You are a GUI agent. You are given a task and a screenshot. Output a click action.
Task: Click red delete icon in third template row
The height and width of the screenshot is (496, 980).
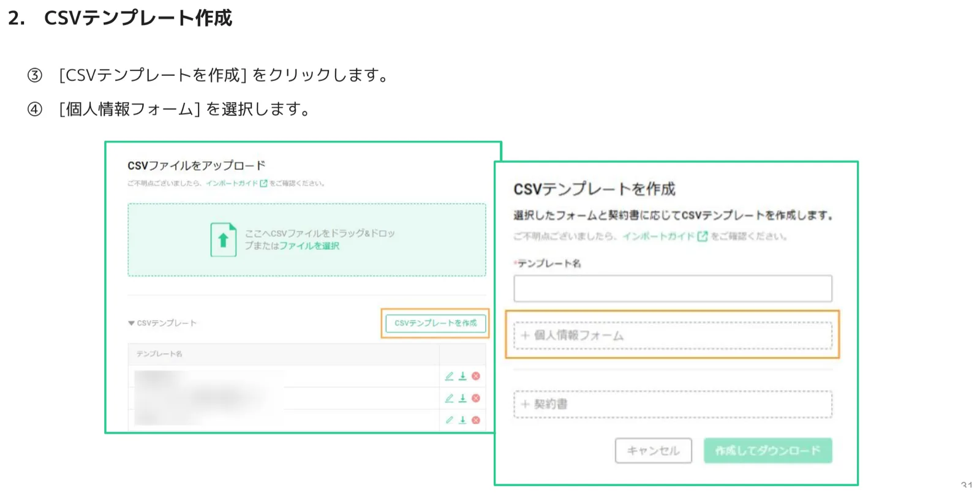[x=476, y=420]
